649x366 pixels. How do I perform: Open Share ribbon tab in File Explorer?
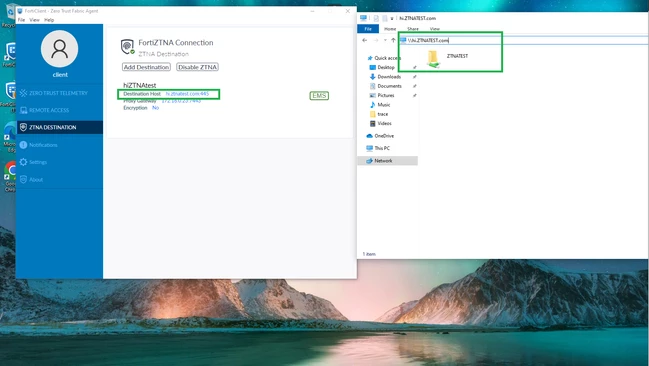pyautogui.click(x=413, y=29)
